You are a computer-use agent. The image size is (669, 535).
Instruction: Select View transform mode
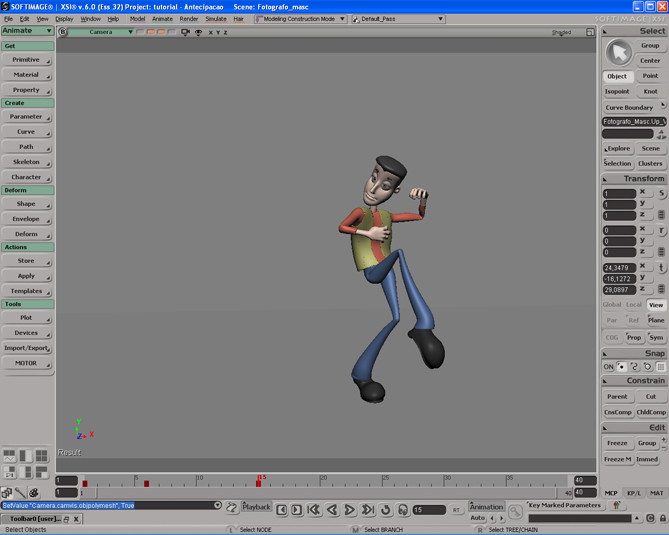pyautogui.click(x=656, y=305)
